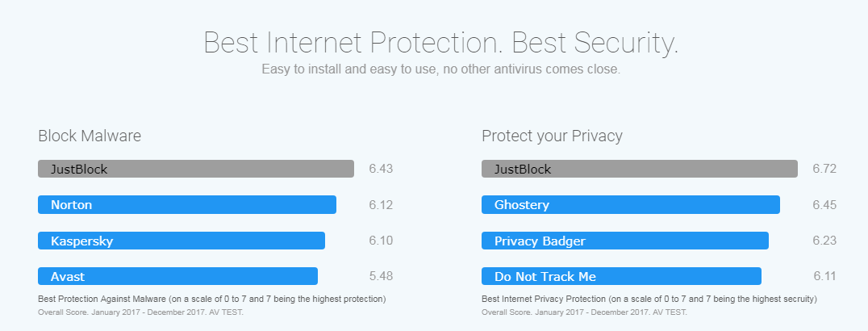Click Ghostery's 6.45 score value
Image resolution: width=868 pixels, height=331 pixels.
824,205
